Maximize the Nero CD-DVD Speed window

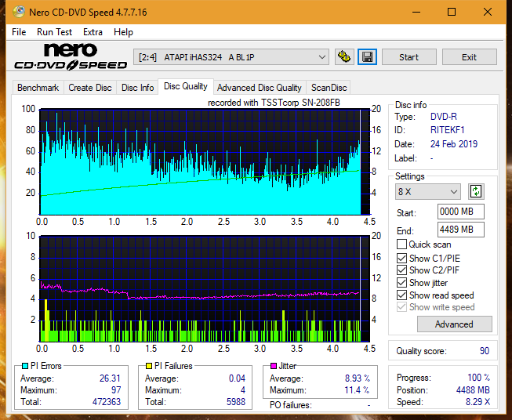452,12
